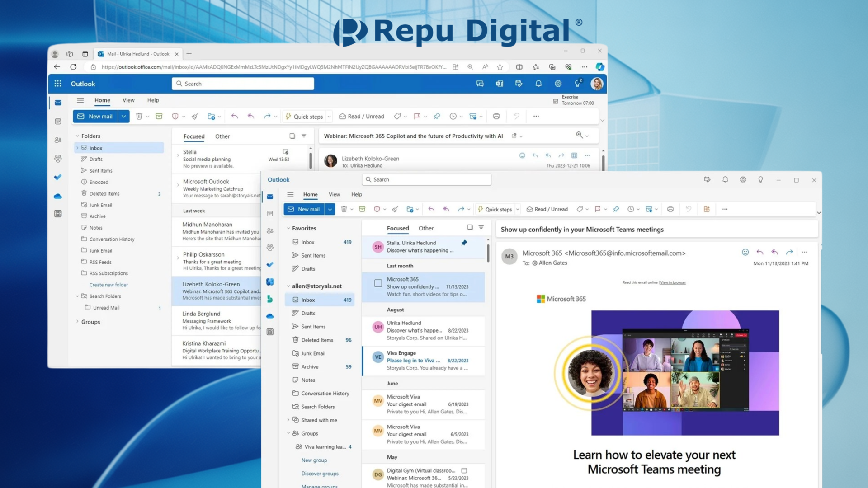Toggle hamburger navigation pane in web Outlook
Viewport: 868px width, 488px height.
[80, 100]
